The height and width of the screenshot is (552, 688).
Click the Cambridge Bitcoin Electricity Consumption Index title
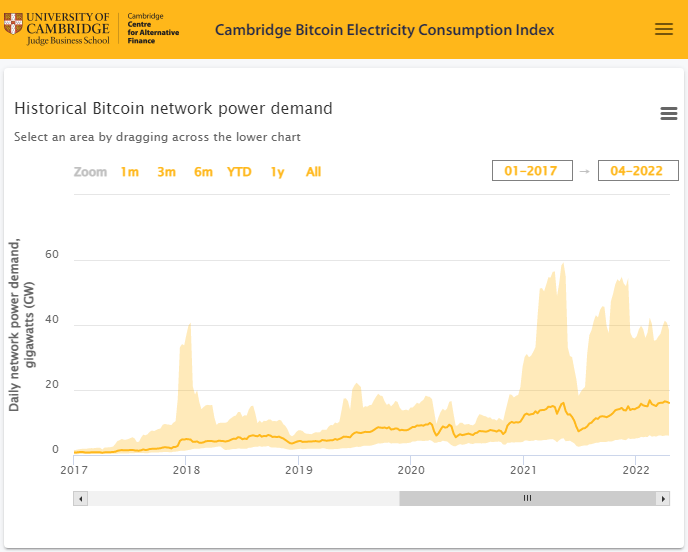point(384,30)
